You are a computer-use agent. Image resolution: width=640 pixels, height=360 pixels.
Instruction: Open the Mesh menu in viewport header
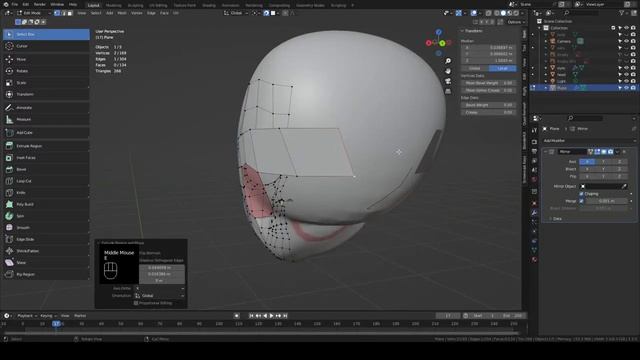(x=122, y=13)
